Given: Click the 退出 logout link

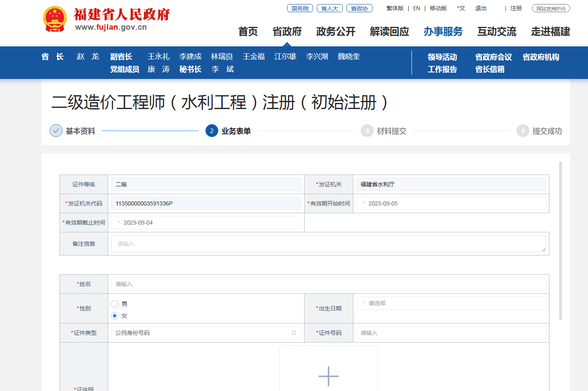Looking at the screenshot, I should pyautogui.click(x=481, y=8).
